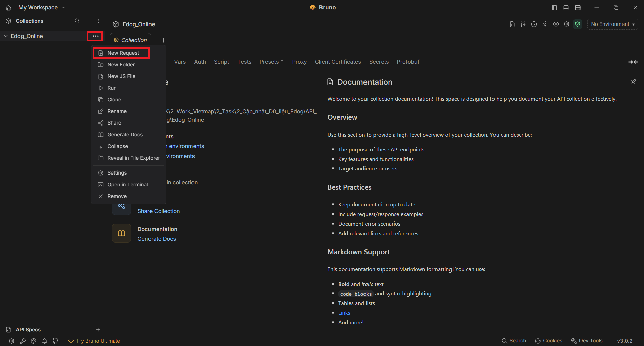Open the theme palette icon in status bar
The width and height of the screenshot is (644, 346).
click(x=34, y=341)
